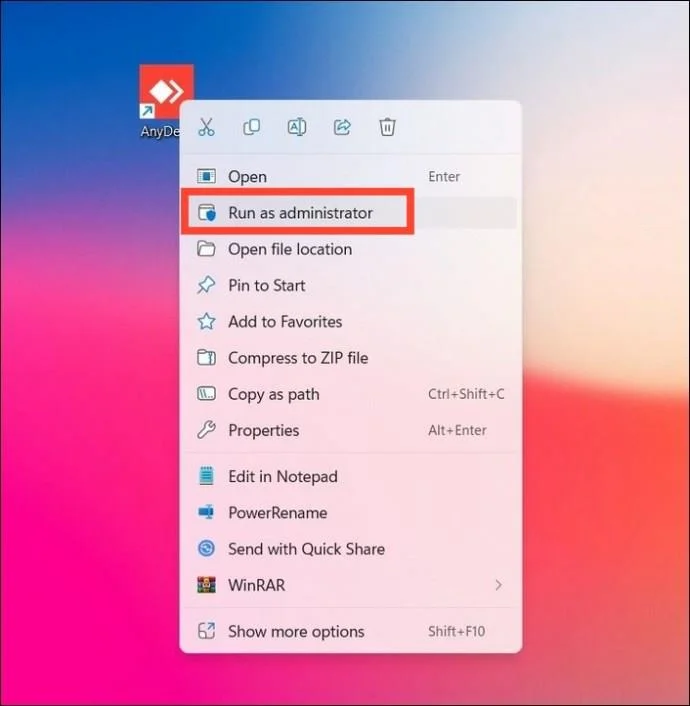Select Edit in Notepad

point(350,476)
